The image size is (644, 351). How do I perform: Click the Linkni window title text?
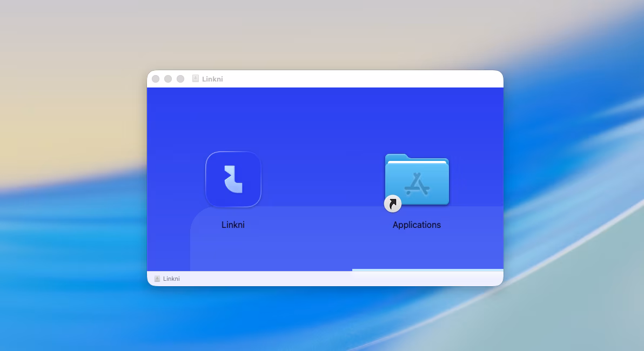click(x=212, y=79)
